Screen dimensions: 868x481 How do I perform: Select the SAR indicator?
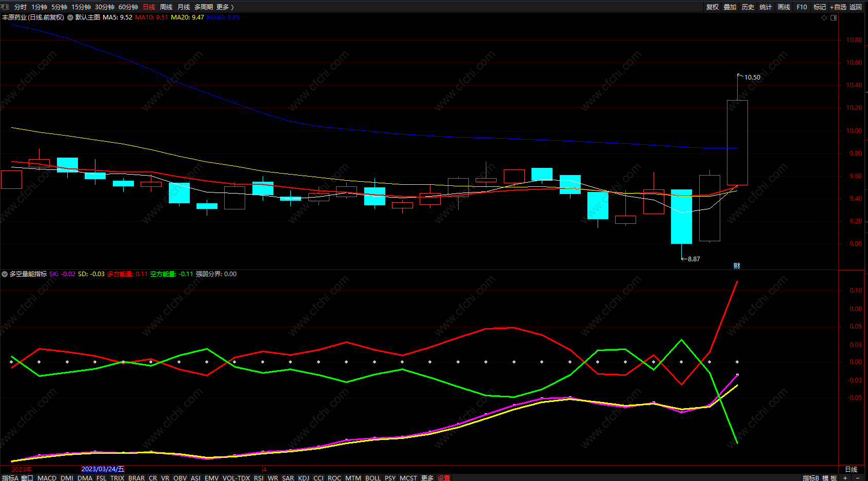click(288, 478)
